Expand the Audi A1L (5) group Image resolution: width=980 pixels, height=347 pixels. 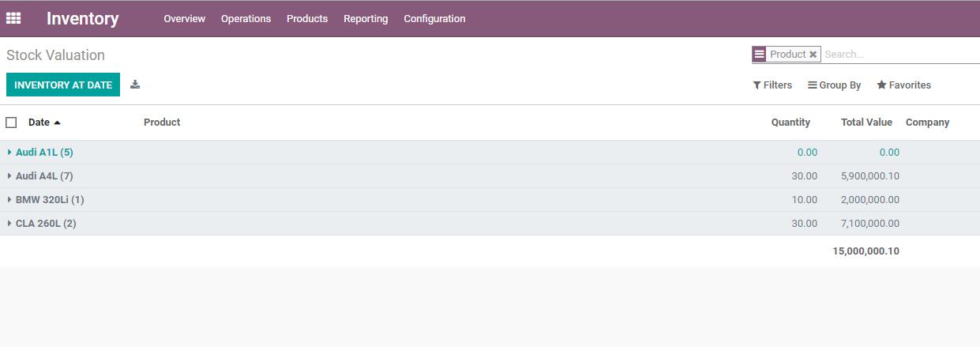pos(44,153)
